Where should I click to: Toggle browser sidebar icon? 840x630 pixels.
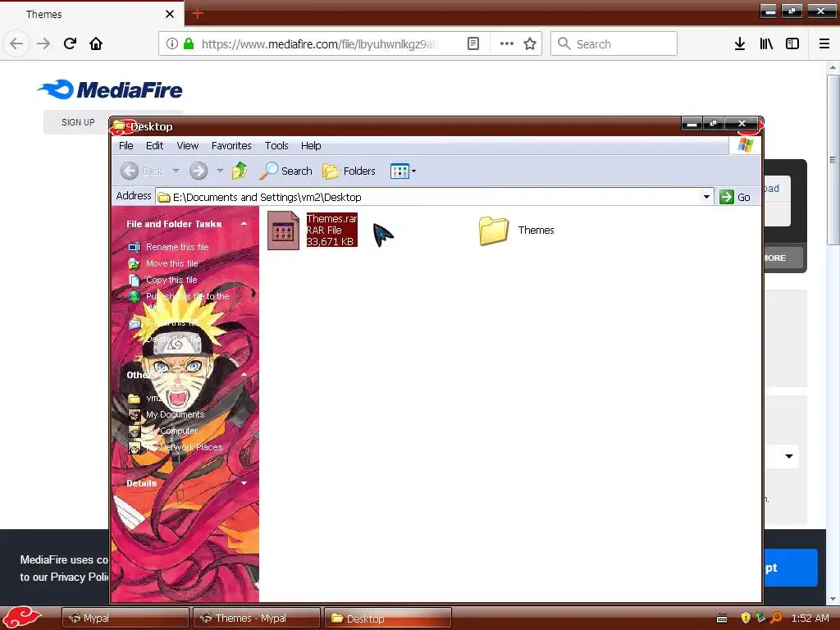pos(792,43)
